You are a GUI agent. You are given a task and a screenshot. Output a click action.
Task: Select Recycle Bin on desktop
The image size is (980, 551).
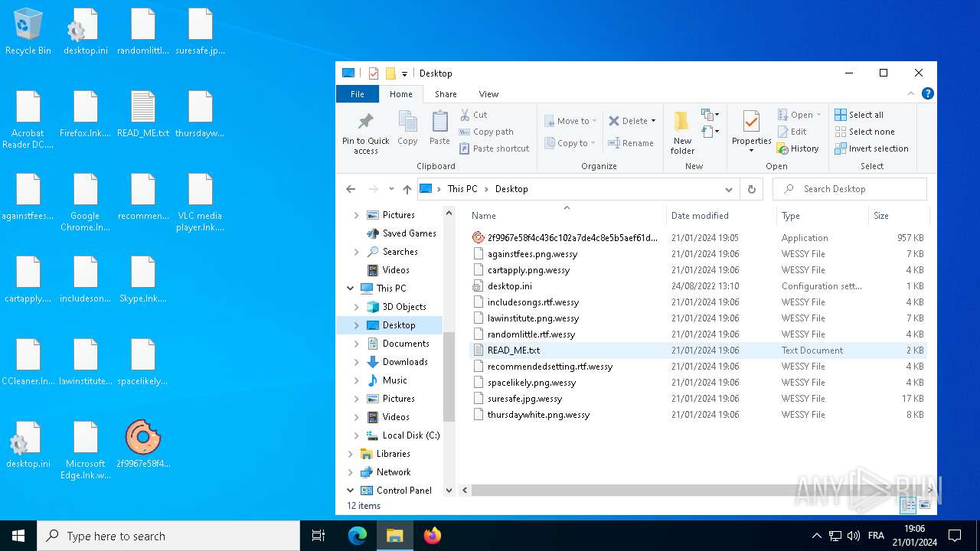click(28, 32)
